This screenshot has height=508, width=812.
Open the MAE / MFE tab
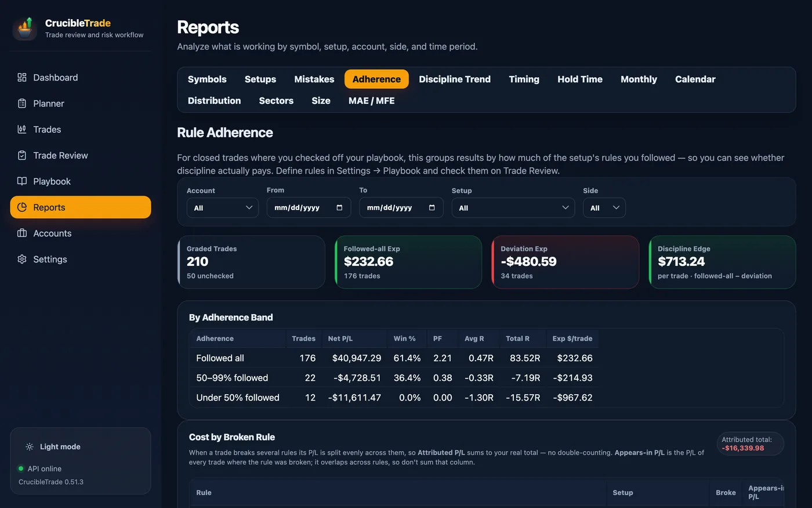372,100
